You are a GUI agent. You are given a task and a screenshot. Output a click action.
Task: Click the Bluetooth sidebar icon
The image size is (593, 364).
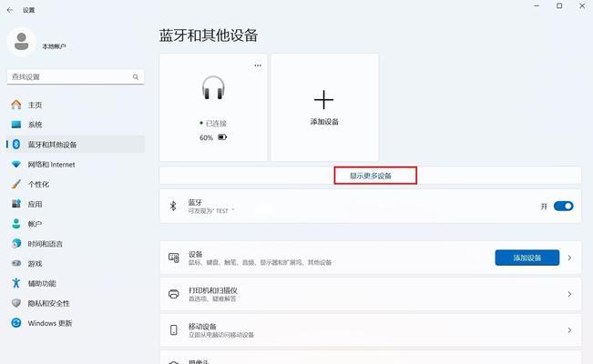coord(16,145)
